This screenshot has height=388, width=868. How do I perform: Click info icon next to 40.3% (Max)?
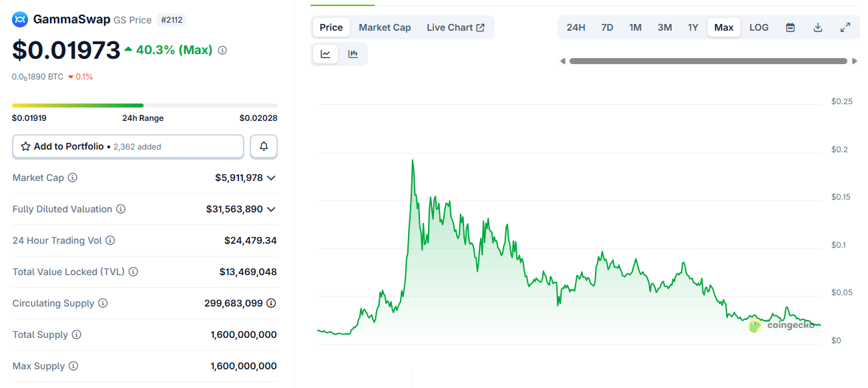click(222, 50)
